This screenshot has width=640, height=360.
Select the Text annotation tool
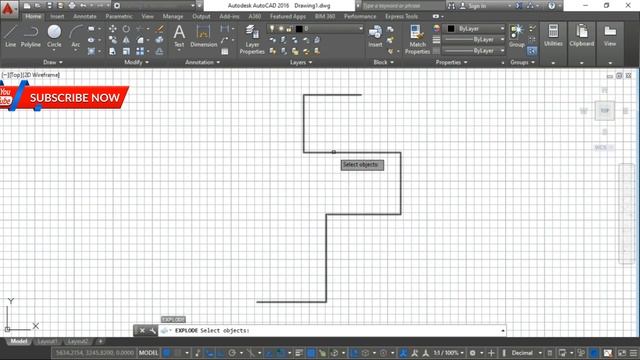(x=179, y=36)
